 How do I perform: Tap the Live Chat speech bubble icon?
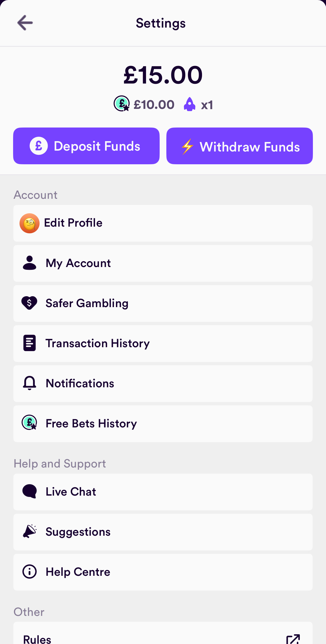point(30,491)
